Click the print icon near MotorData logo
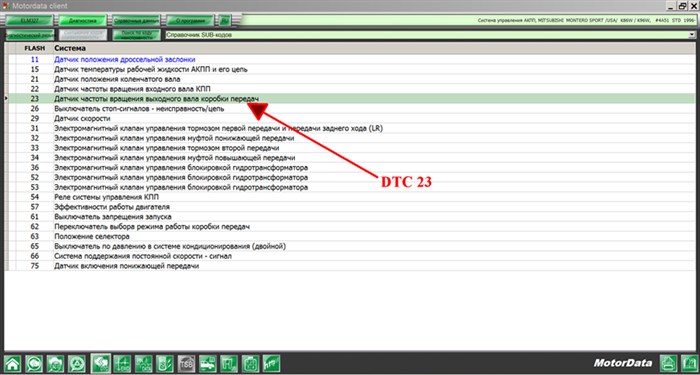The width and height of the screenshot is (700, 375). pos(669,363)
